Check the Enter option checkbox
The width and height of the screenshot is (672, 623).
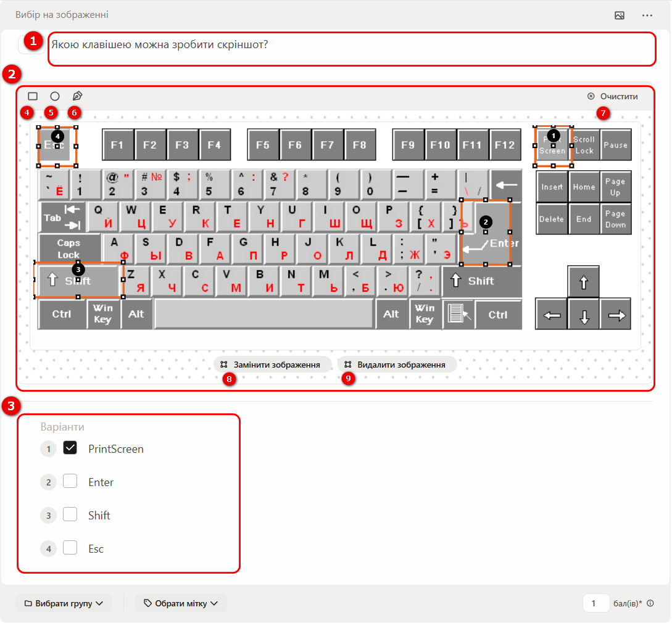click(x=70, y=482)
